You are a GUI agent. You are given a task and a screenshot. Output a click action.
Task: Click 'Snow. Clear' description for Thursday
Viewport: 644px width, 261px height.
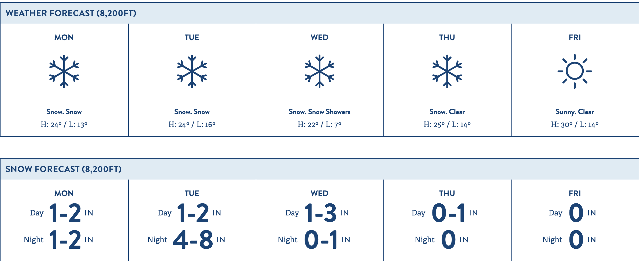[x=447, y=112]
